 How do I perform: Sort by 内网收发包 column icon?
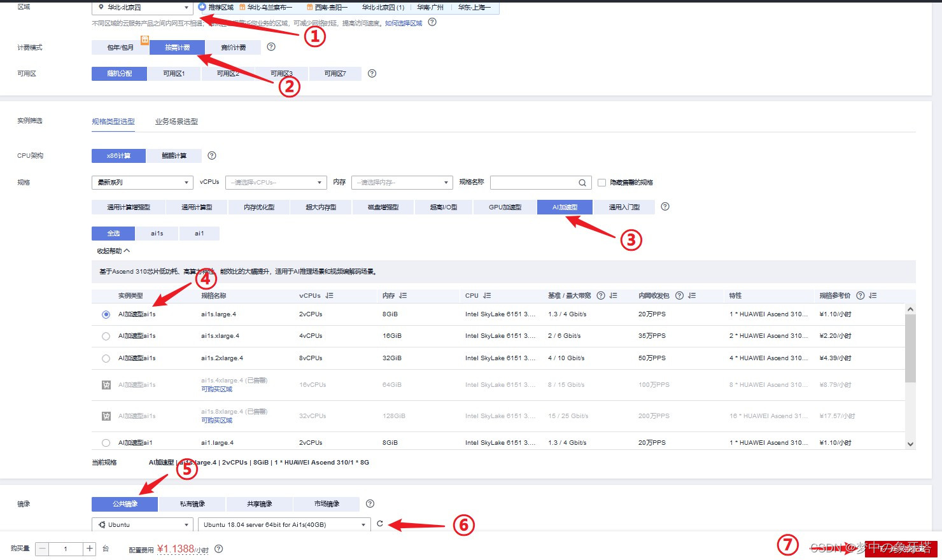click(x=692, y=295)
